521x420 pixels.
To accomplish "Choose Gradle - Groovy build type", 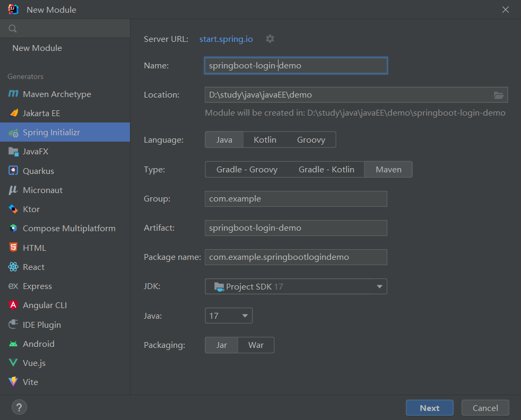I will [x=247, y=170].
